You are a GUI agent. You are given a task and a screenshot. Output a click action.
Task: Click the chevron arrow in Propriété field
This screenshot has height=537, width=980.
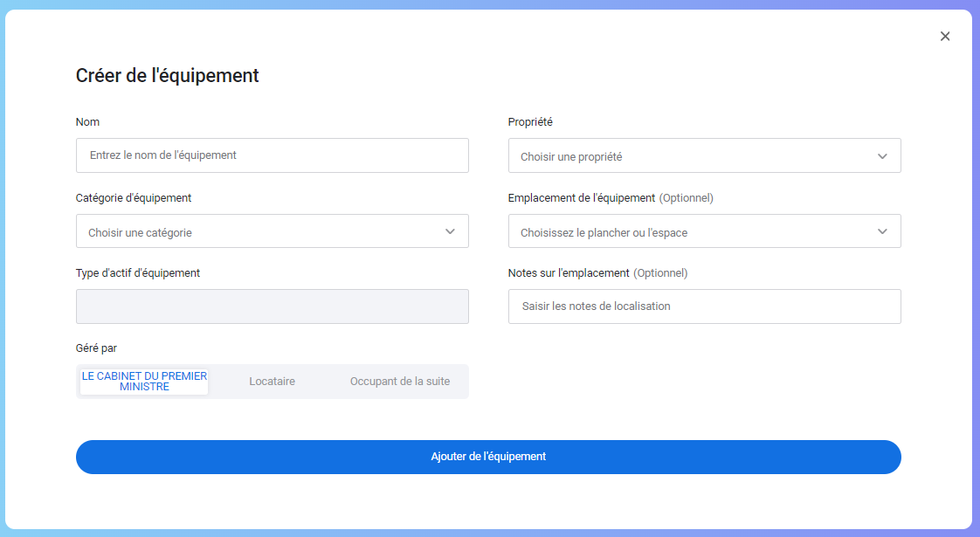882,156
